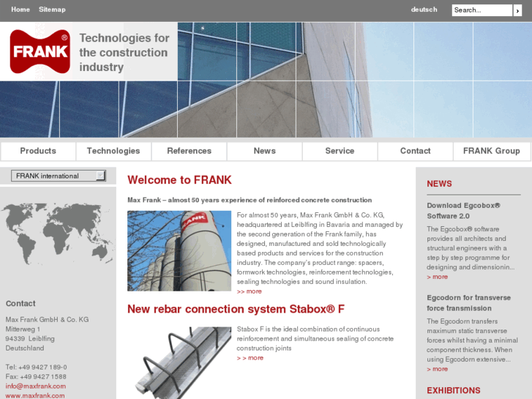Open more on Egcodorn transverse force
Image resolution: width=532 pixels, height=399 pixels.
pos(438,369)
